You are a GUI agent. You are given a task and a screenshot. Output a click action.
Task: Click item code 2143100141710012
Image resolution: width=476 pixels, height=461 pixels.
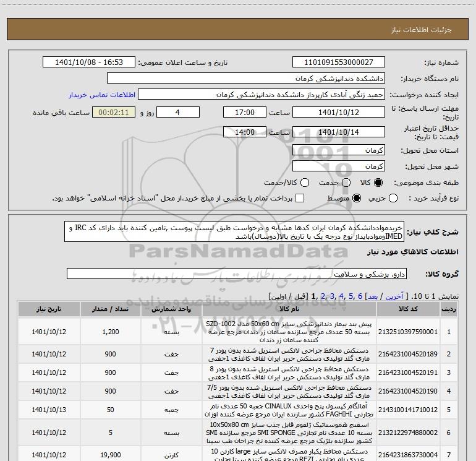pos(408,410)
